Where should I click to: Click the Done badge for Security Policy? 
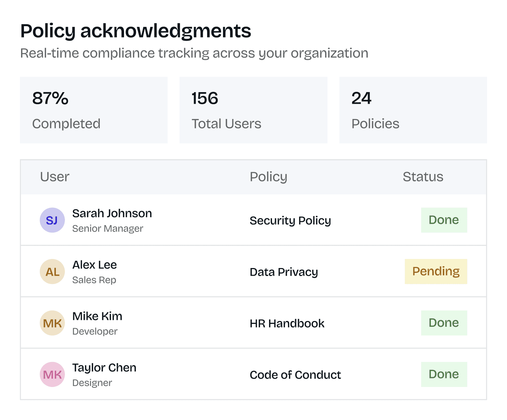444,220
